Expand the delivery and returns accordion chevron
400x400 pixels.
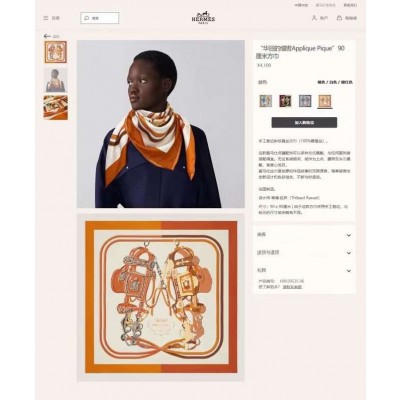click(349, 253)
